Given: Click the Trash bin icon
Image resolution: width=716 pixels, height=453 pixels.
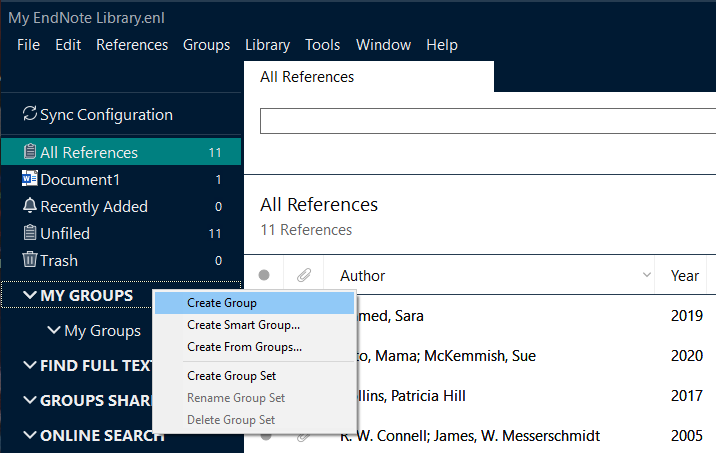Looking at the screenshot, I should click(30, 259).
